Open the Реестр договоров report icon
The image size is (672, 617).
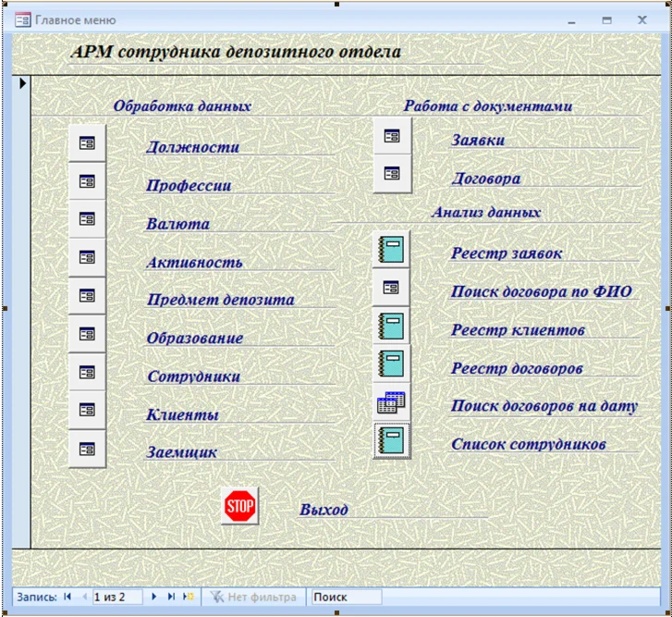pyautogui.click(x=391, y=364)
